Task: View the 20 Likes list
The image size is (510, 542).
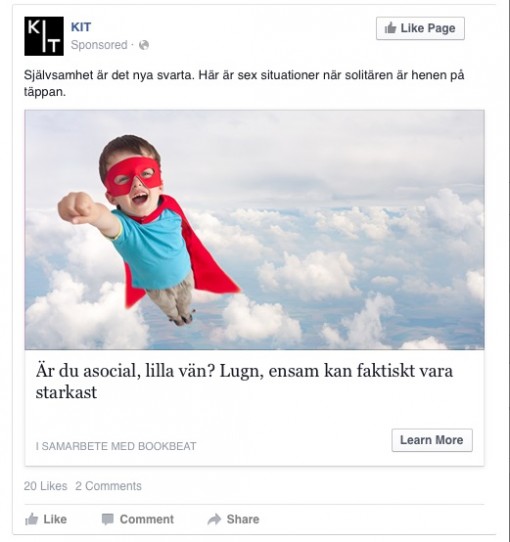Action: click(x=45, y=486)
